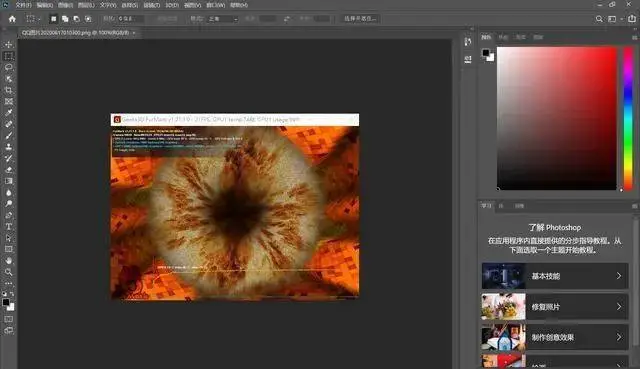Open the Properties panel icon in collapsed dock
This screenshot has height=369, width=640.
click(x=468, y=59)
